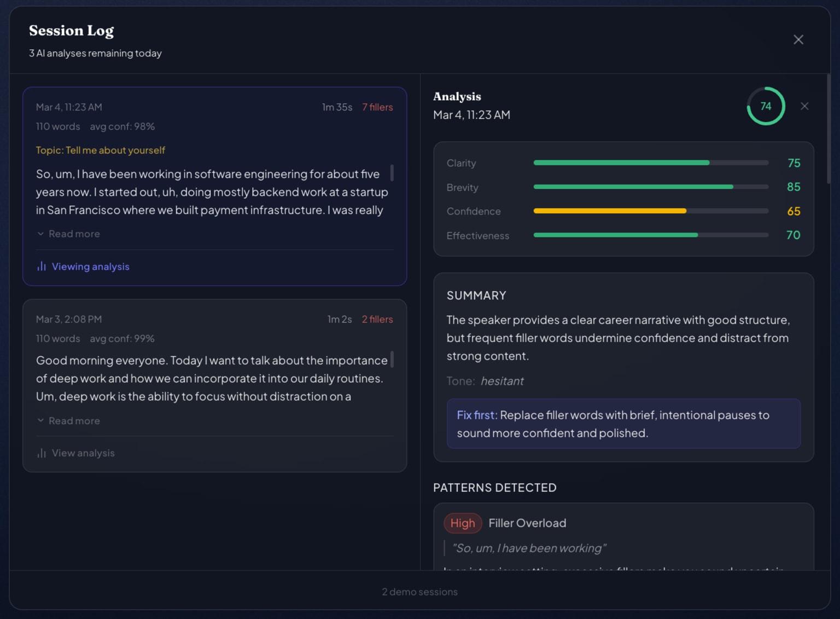Open View analysis for the Mar 3 session
The image size is (840, 619).
pyautogui.click(x=76, y=453)
